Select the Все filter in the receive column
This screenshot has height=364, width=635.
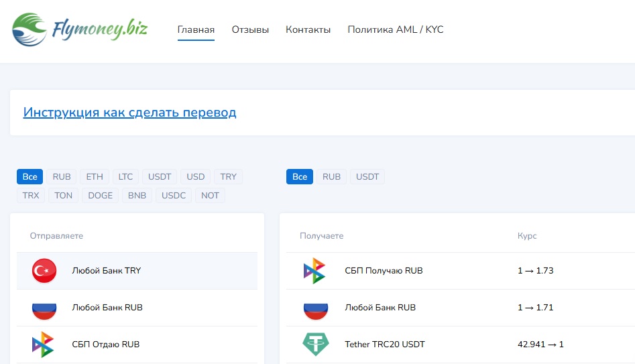pos(300,176)
